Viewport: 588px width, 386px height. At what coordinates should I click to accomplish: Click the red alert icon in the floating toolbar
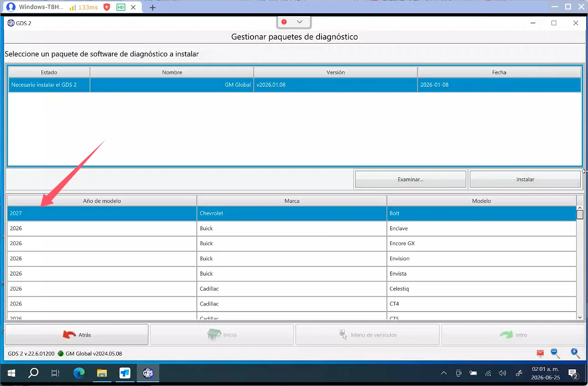(284, 22)
